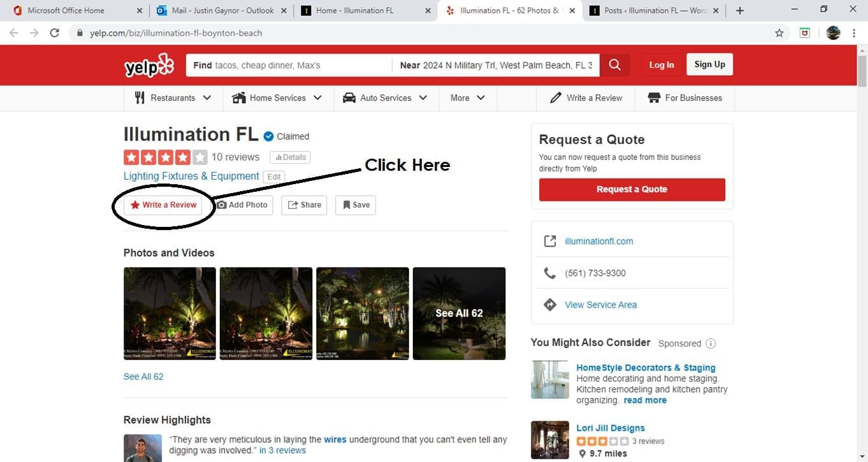Switch to the Posts Illumination FL WordPress tab
Screen dimensions: 868x462
tap(655, 11)
